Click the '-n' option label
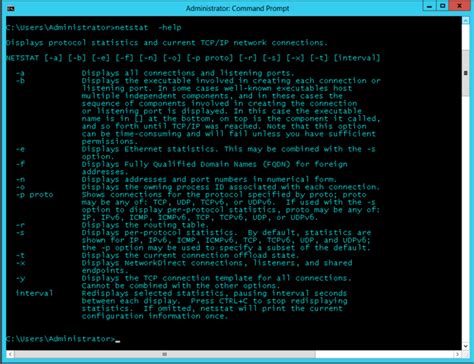474x364 pixels. (x=20, y=179)
